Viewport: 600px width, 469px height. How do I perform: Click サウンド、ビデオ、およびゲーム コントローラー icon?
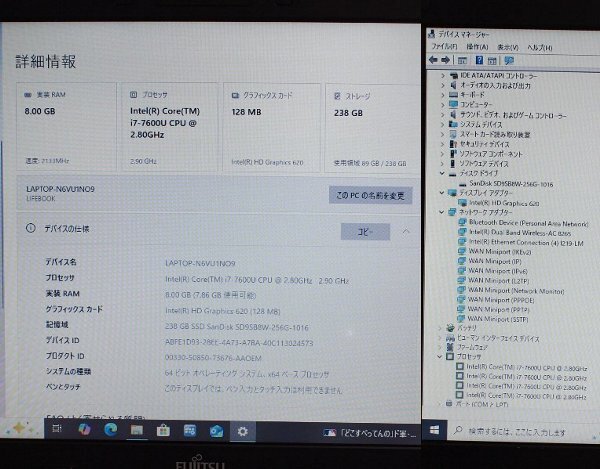(x=453, y=114)
